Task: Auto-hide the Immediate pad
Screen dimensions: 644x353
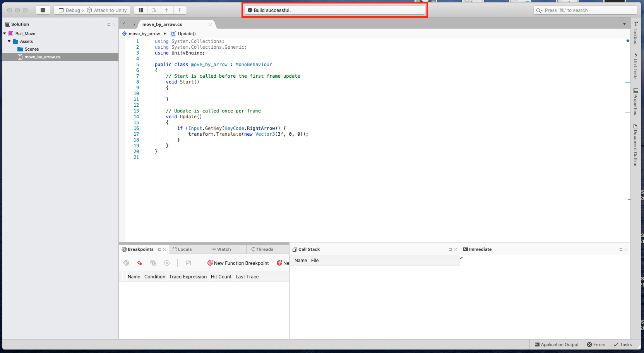Action: (621, 250)
